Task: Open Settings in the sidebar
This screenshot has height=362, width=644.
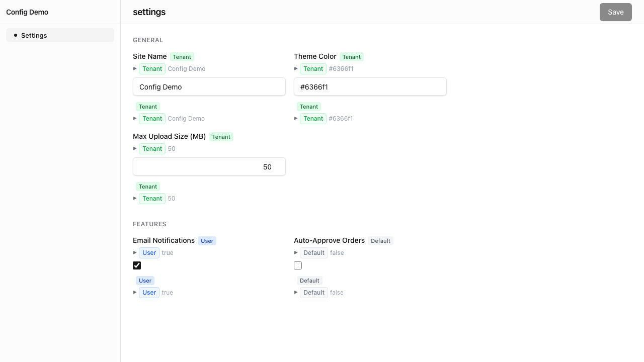Action: (x=60, y=35)
